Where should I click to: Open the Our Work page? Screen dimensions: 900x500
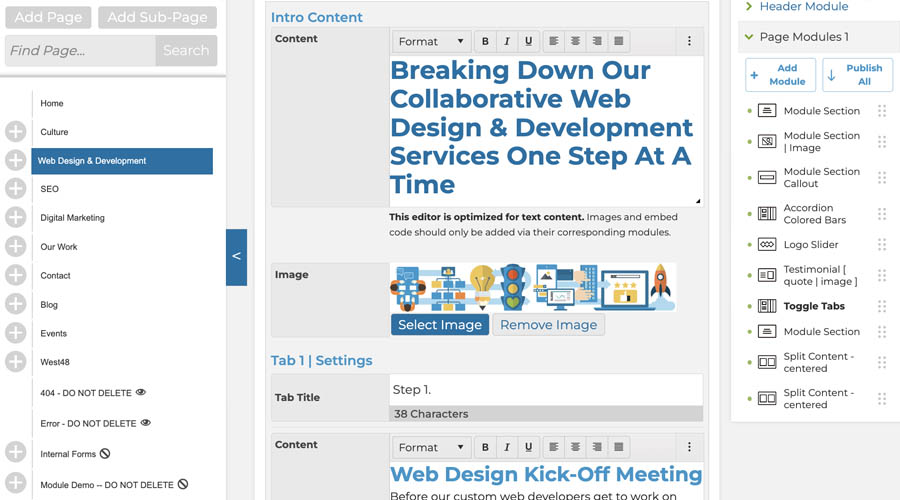tap(59, 247)
